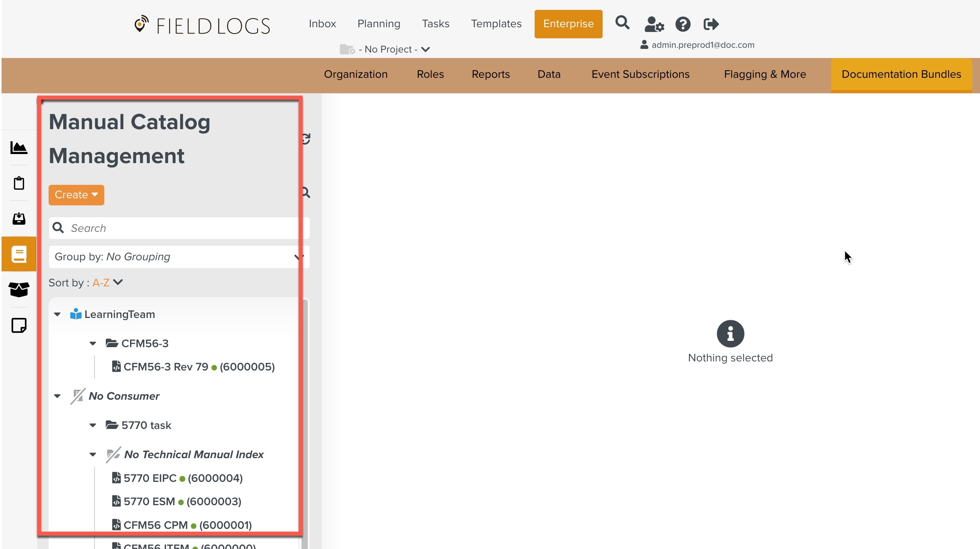Go to Inbox menu
The image size is (980, 549).
pos(322,24)
